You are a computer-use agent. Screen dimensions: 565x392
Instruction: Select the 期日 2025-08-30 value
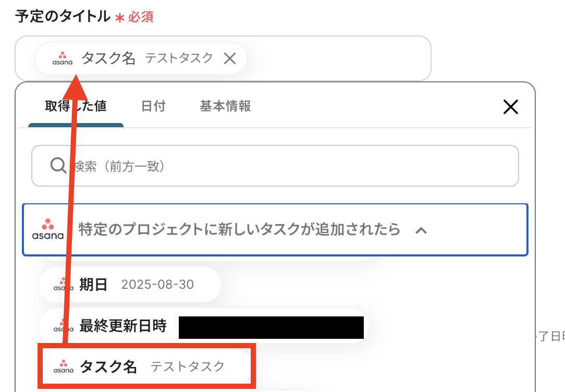coord(137,285)
